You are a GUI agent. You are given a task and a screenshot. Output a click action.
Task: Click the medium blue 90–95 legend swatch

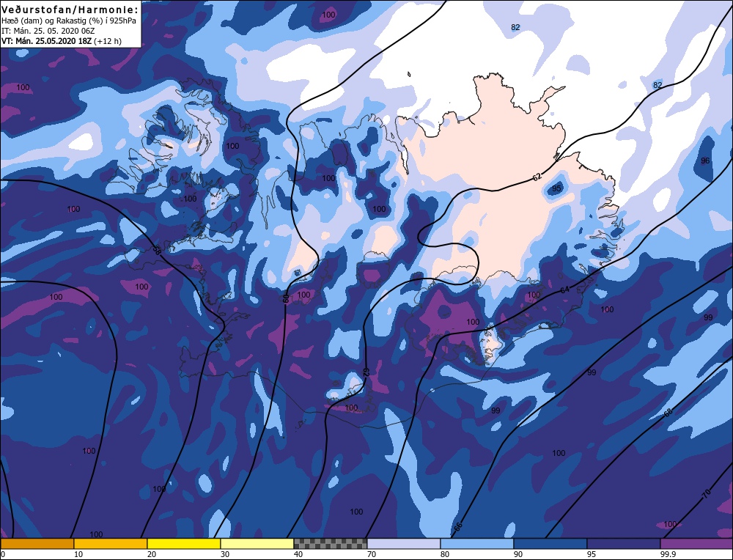550,543
